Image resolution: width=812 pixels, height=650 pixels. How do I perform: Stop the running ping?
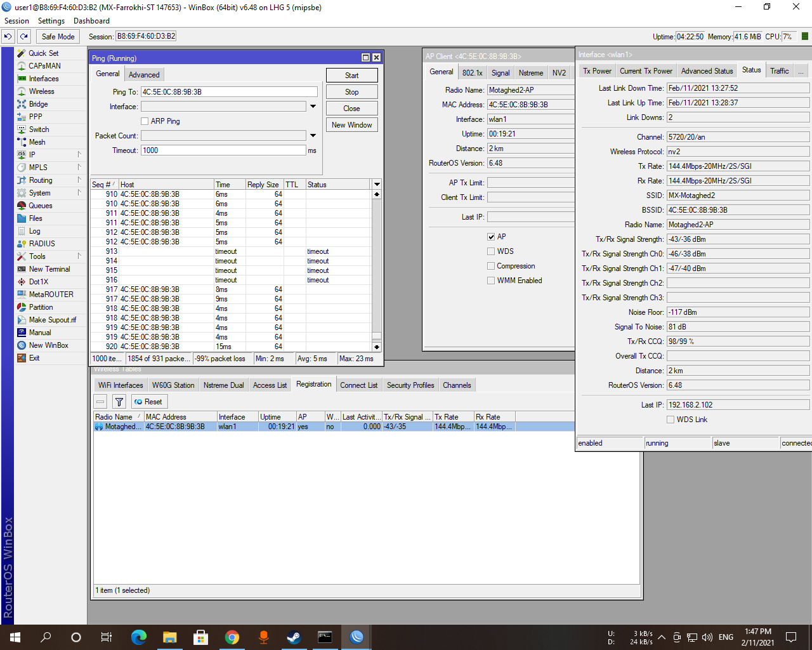(351, 91)
